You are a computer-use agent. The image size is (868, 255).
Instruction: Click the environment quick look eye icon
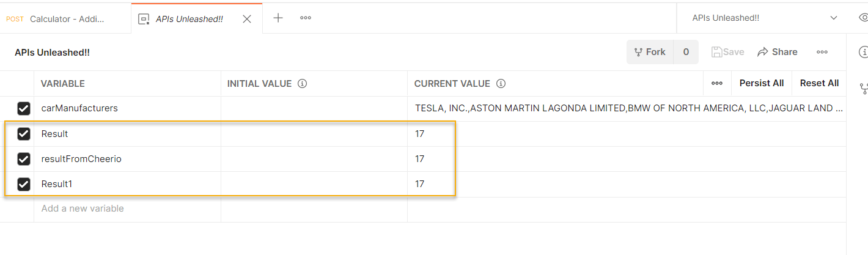coord(863,18)
